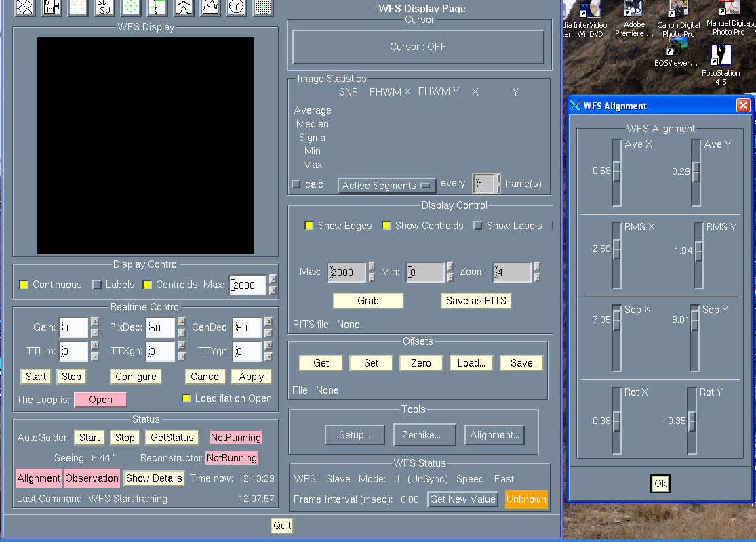Click the Ave X slider handle

coord(616,171)
